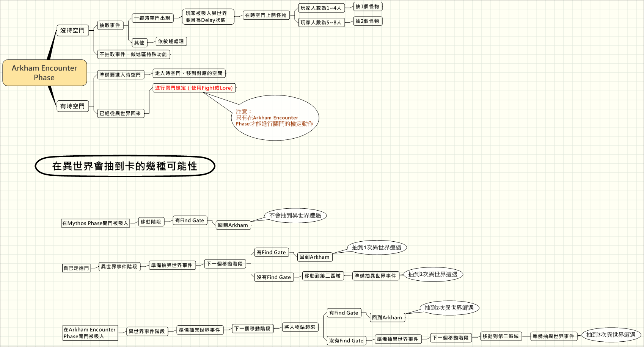Image resolution: width=644 pixels, height=347 pixels.
Task: Click the 其他 node
Action: click(x=139, y=42)
